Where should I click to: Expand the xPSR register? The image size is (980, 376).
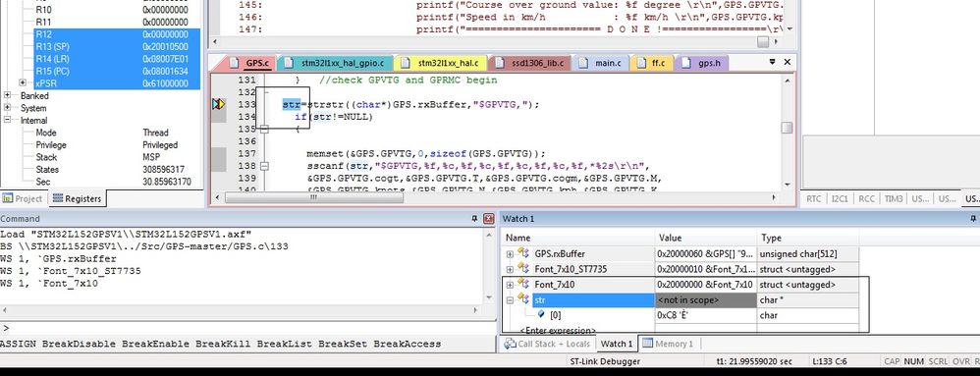pos(23,83)
